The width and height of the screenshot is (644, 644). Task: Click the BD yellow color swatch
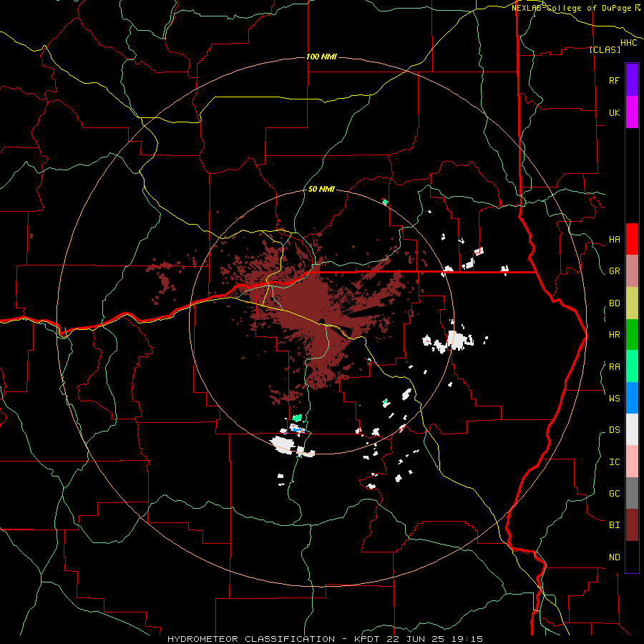(632, 303)
